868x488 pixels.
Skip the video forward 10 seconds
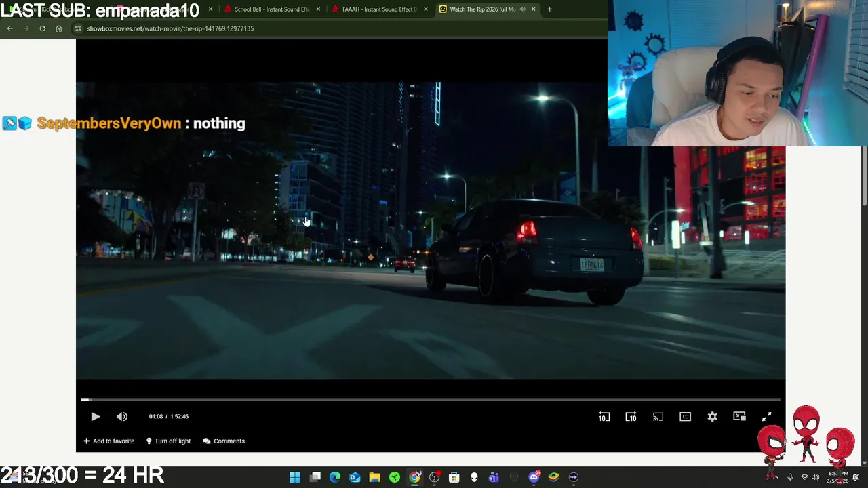click(x=631, y=417)
